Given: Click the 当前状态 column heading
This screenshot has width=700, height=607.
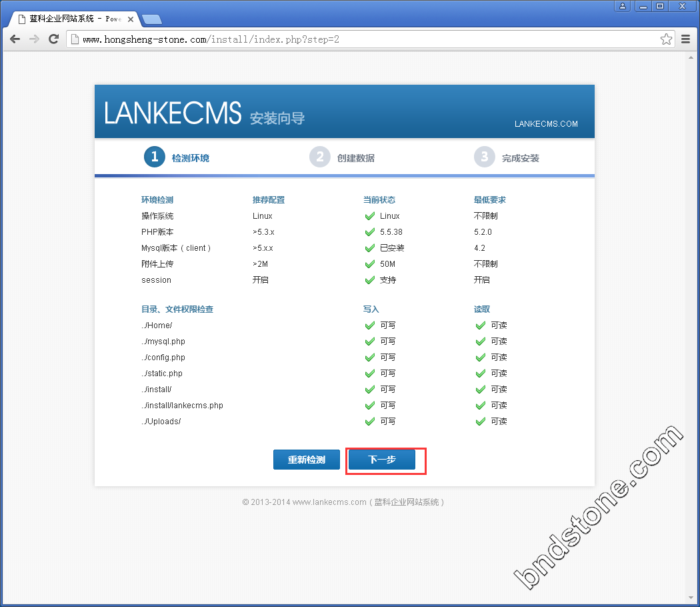Looking at the screenshot, I should click(379, 200).
